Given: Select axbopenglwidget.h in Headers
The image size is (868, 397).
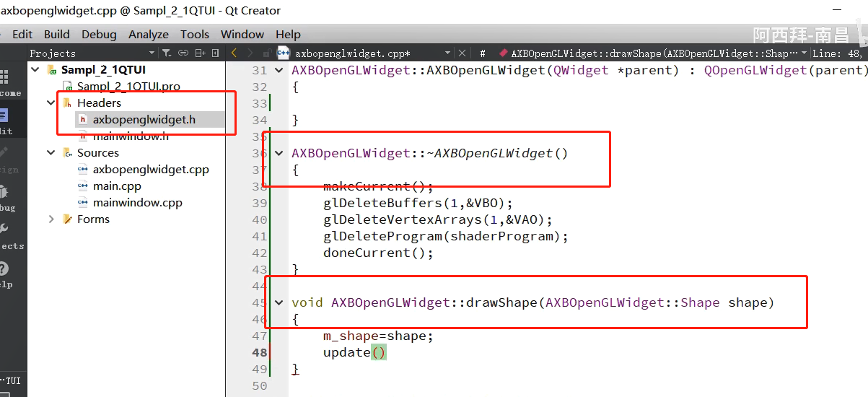Looking at the screenshot, I should 144,119.
